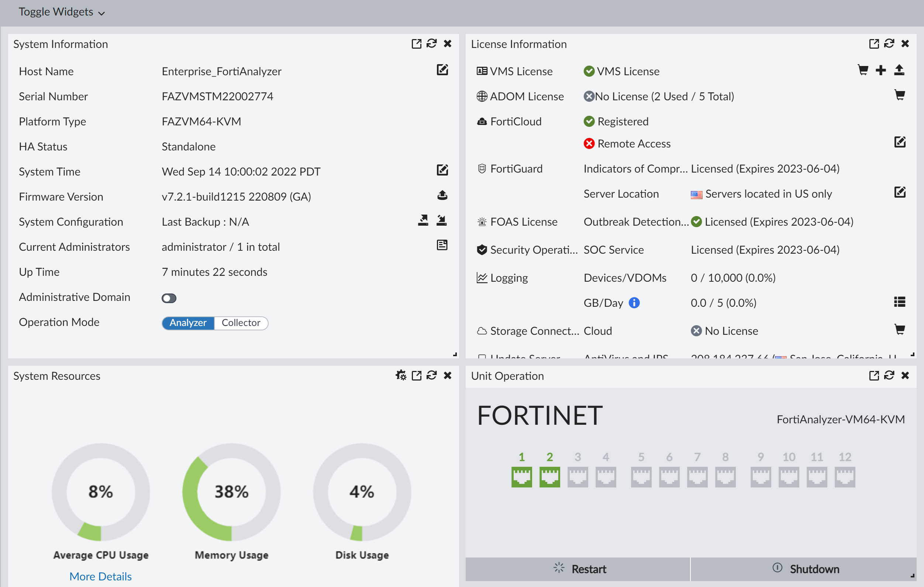Open the current administrators list icon
924x587 pixels.
(442, 245)
